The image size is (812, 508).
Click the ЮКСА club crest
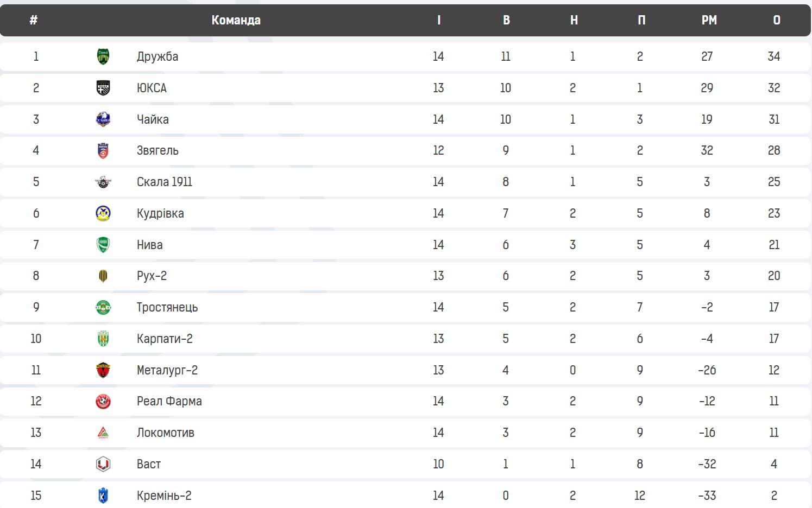pyautogui.click(x=103, y=88)
